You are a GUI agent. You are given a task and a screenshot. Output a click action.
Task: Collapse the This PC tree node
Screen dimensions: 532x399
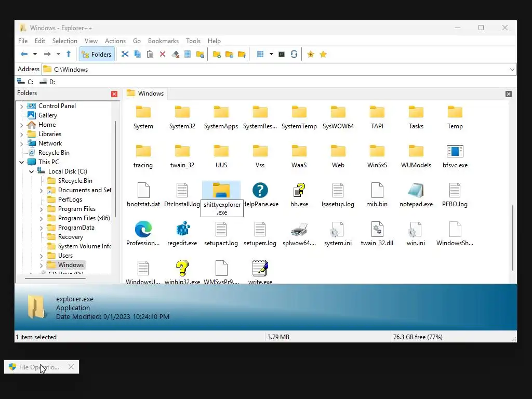[x=22, y=162]
